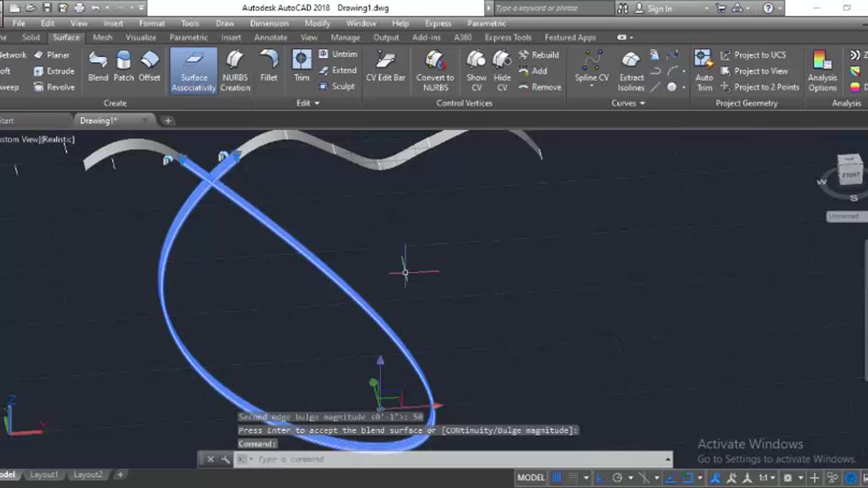This screenshot has height=488, width=868.
Task: Click the Plot printer icon in Quick Access
Action: [79, 8]
